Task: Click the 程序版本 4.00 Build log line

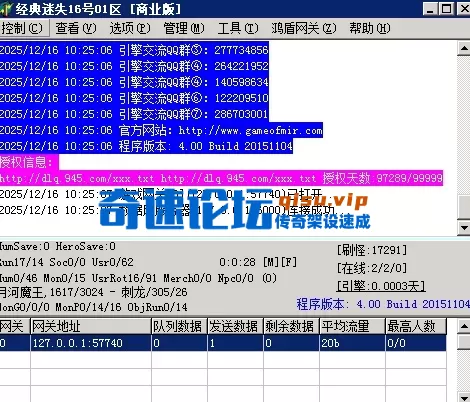Action: [x=146, y=146]
